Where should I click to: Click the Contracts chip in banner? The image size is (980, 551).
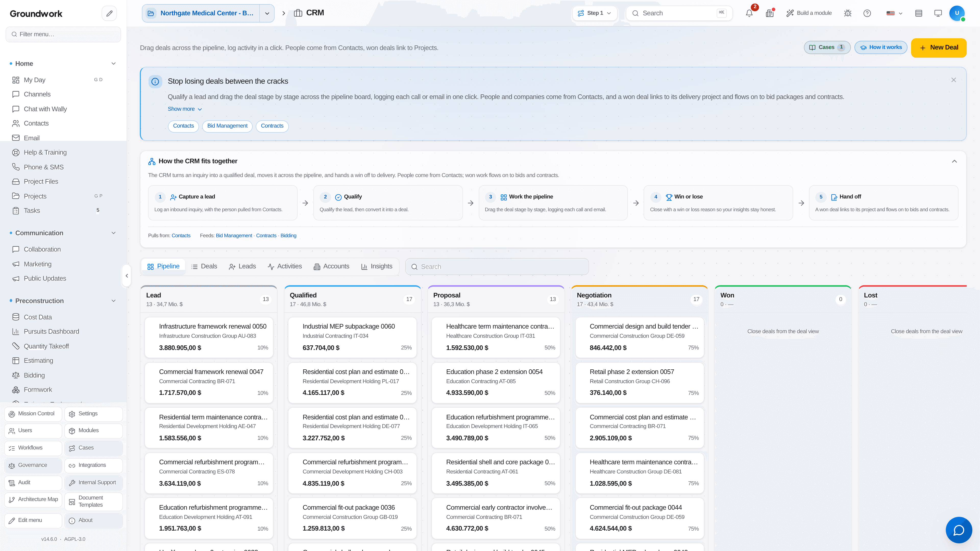click(x=272, y=126)
